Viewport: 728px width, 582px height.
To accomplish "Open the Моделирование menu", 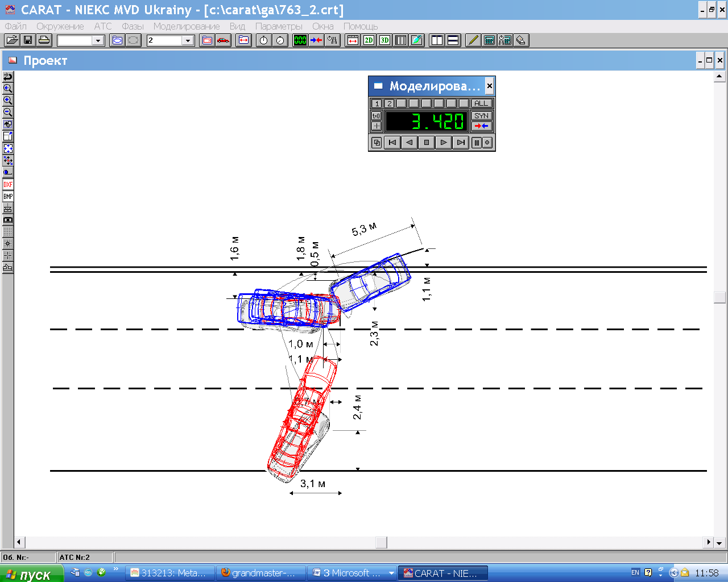I will coord(187,26).
